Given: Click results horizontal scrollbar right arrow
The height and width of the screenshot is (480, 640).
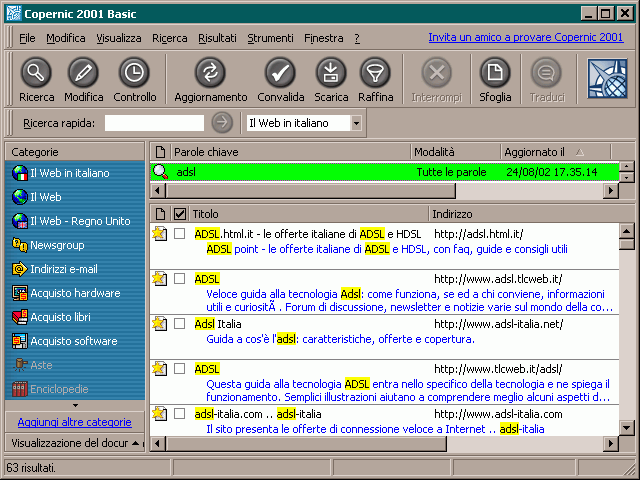Looking at the screenshot, I should (611, 443).
